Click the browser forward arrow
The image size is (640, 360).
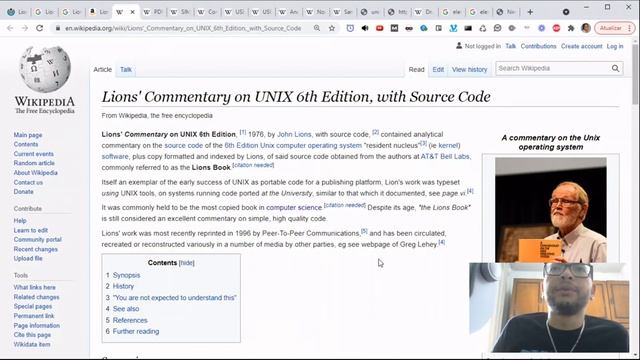click(24, 28)
